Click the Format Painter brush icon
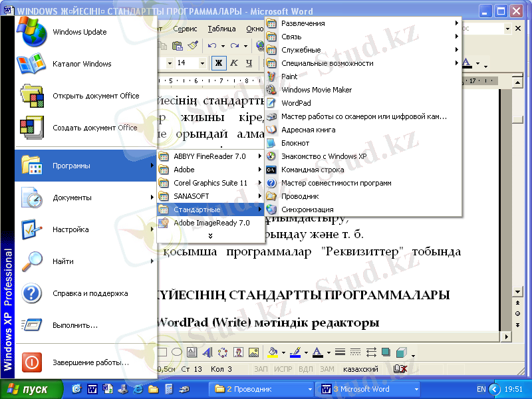The height and width of the screenshot is (399, 532). point(193,45)
